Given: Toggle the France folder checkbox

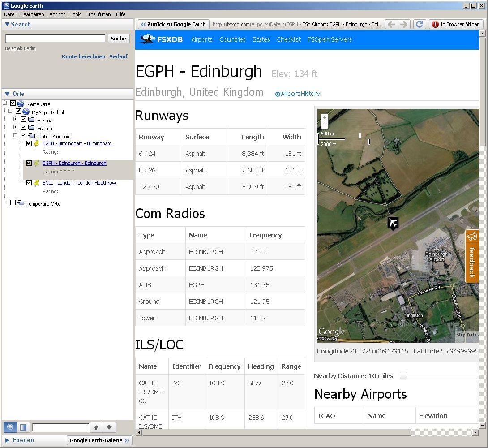Looking at the screenshot, I should (24, 127).
